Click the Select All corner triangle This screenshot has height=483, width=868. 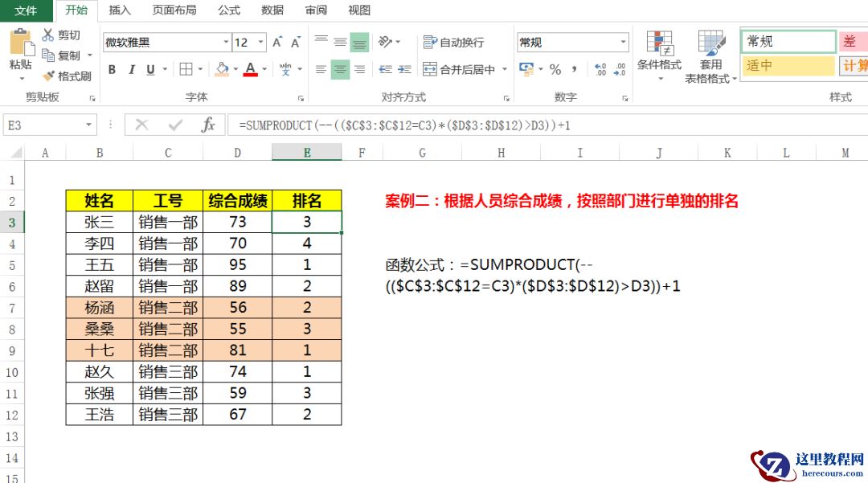click(x=15, y=152)
